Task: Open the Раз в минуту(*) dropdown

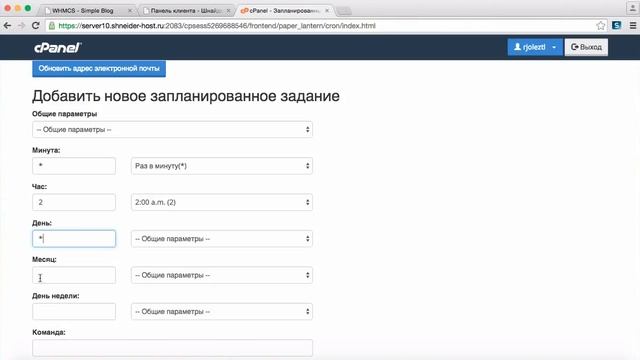Action: pyautogui.click(x=222, y=166)
